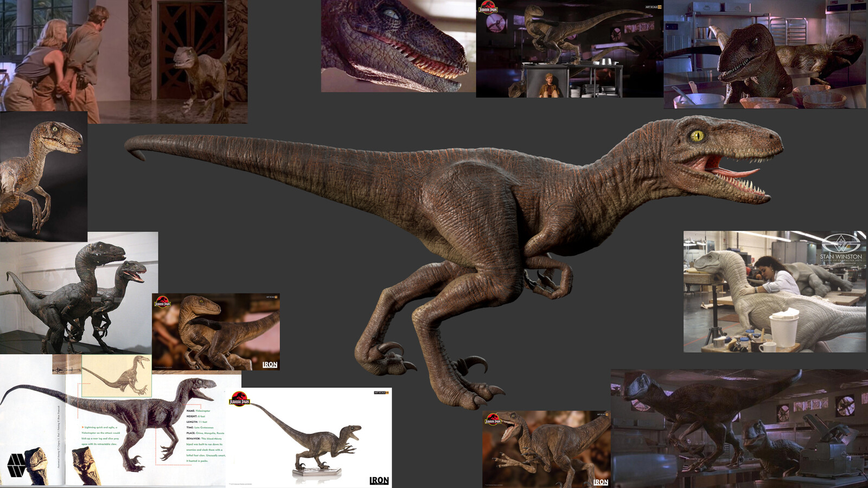This screenshot has height=488, width=868.
Task: Click the 'PLACE: China, Mongolia, Russia' text line
Action: click(x=205, y=433)
